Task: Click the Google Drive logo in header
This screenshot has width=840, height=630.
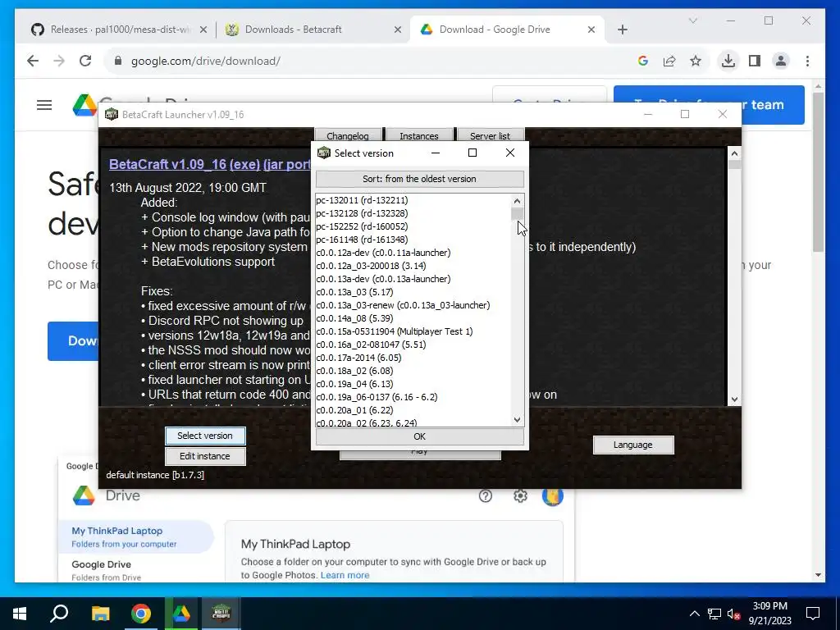Action: pyautogui.click(x=84, y=105)
